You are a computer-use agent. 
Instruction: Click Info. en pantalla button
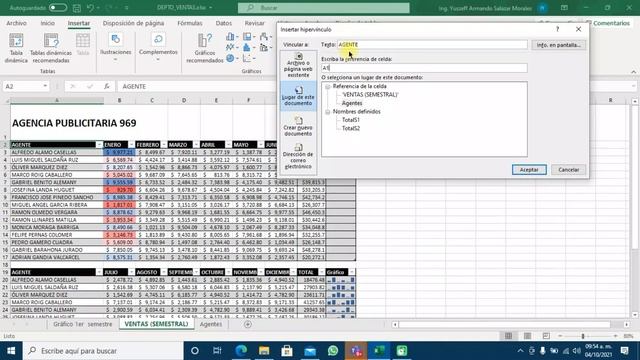click(x=558, y=45)
